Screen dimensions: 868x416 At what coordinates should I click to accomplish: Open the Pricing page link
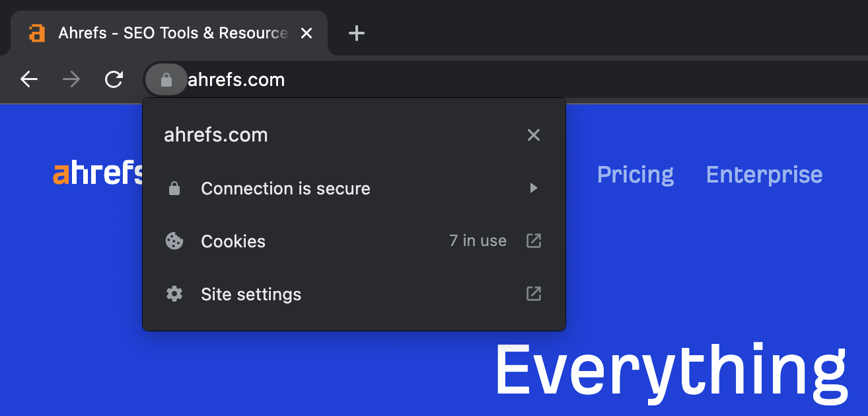coord(635,175)
